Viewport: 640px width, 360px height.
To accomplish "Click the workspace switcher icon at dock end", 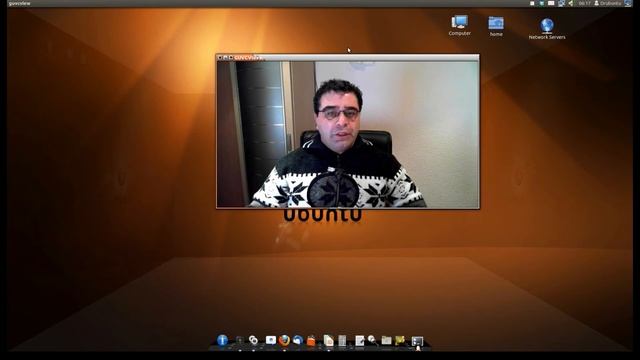I will (417, 341).
